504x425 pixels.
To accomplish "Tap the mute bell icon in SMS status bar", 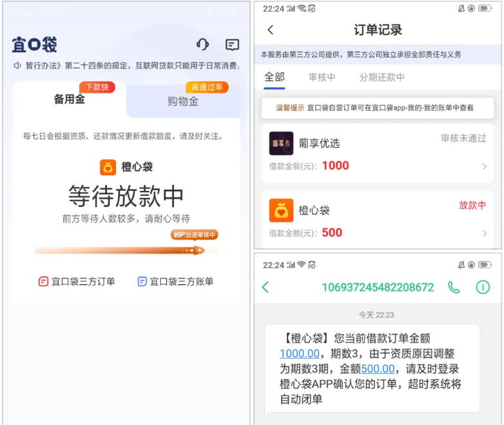I will (461, 265).
